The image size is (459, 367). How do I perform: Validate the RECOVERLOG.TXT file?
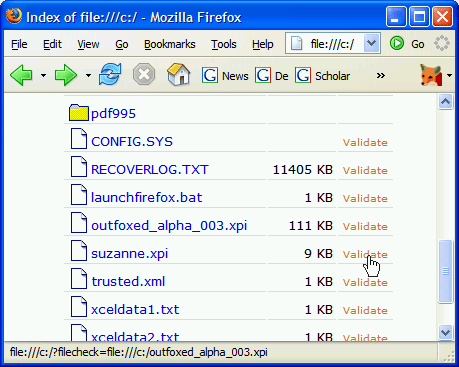(365, 171)
